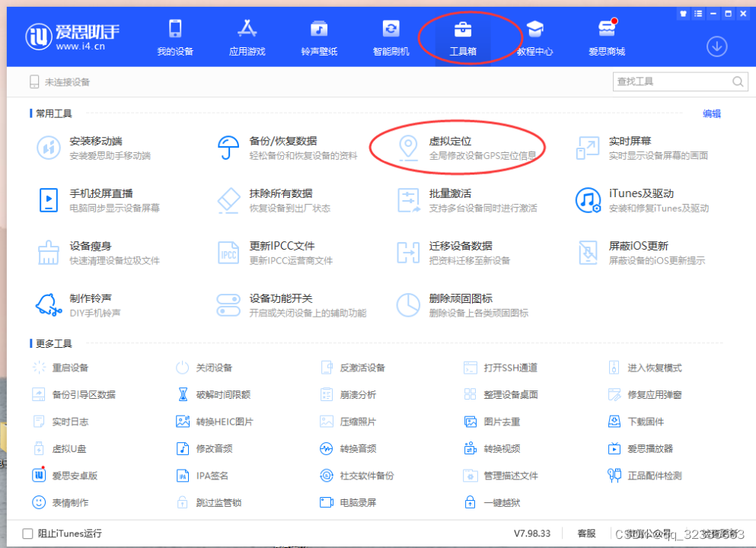756x548 pixels.
Task: Click 压缩照片 tool
Action: pos(348,422)
